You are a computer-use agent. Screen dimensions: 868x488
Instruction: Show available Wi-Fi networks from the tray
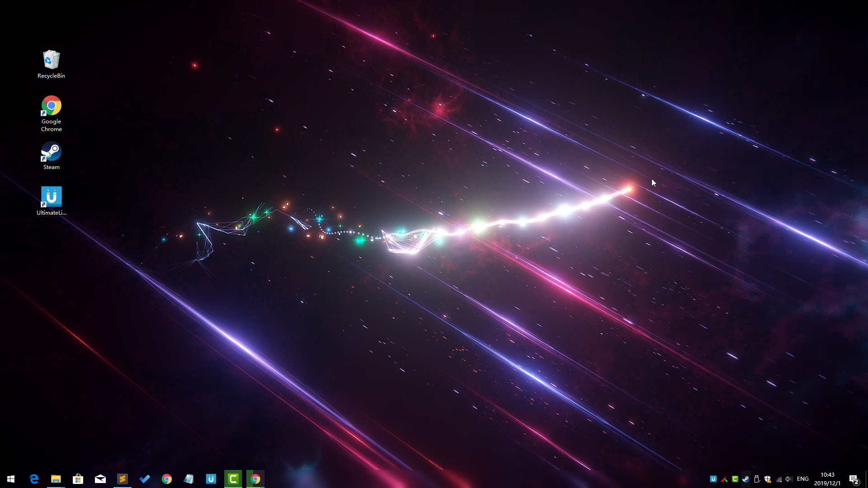click(778, 479)
